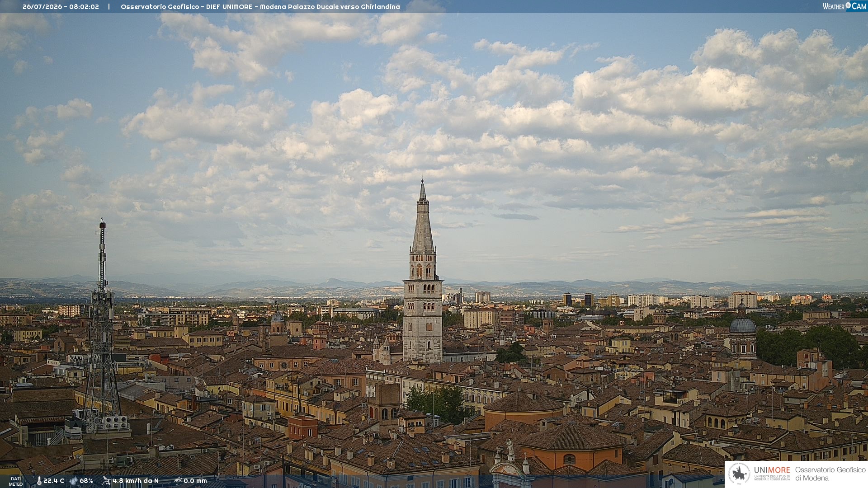
Task: Click the Osservatorio Geofisico di Modena text
Action: point(830,474)
